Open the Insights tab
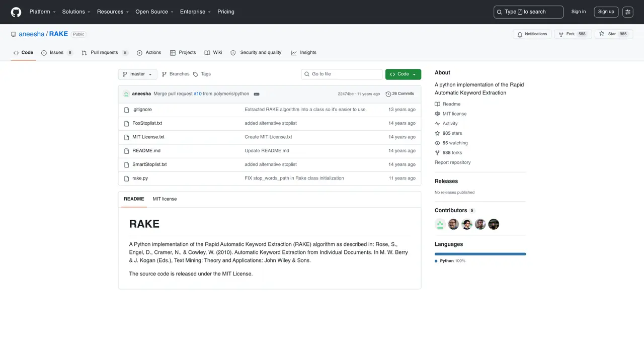Image resolution: width=644 pixels, height=362 pixels. click(304, 53)
